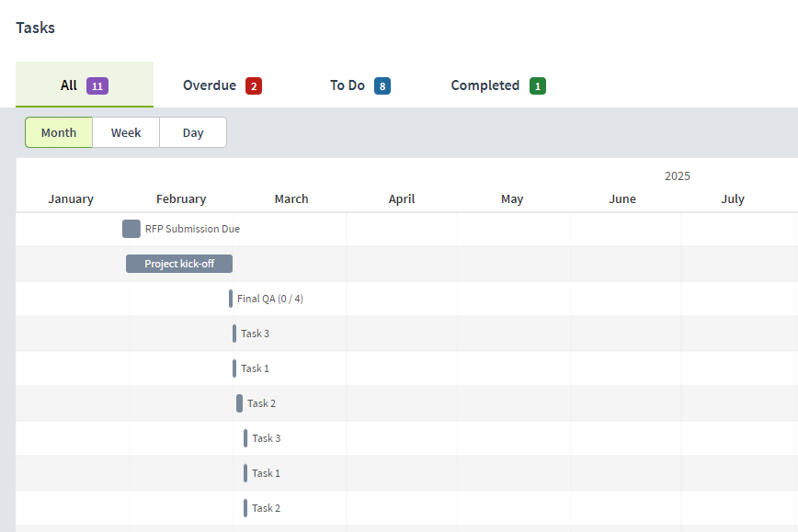
Task: Click the blue 8 badge on To Do
Action: (382, 86)
